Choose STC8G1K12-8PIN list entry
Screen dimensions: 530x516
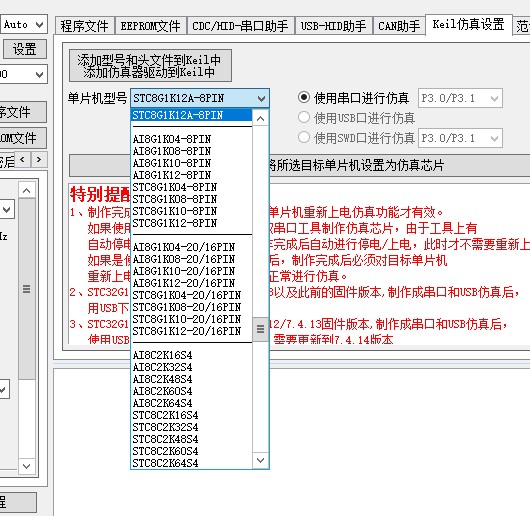tap(191, 223)
